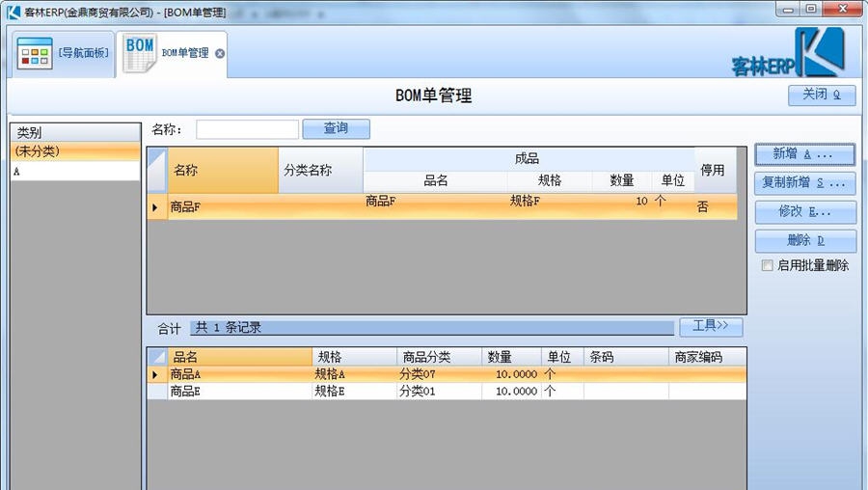The width and height of the screenshot is (868, 490).
Task: Select the BOM单管理 tab label
Action: [x=185, y=53]
